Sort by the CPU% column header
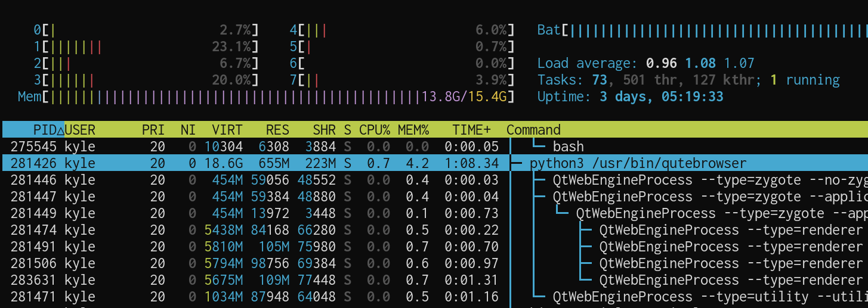The width and height of the screenshot is (868, 308). pos(375,130)
